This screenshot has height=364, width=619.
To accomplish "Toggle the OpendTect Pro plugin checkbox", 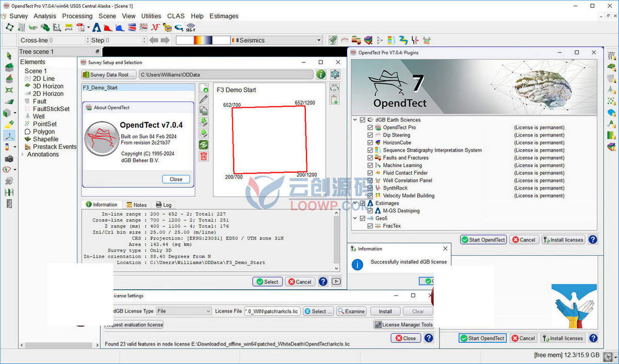I will pos(370,127).
